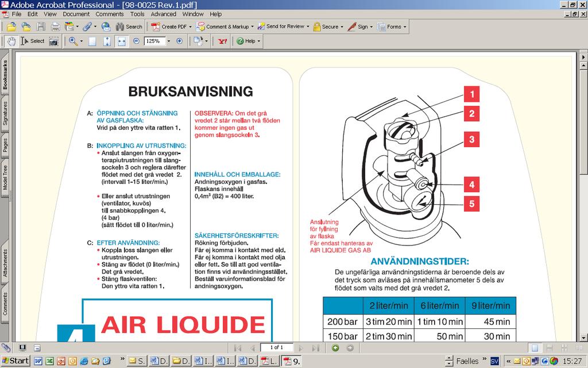Click the Rotate view pages icon
This screenshot has height=368, width=588.
click(198, 41)
